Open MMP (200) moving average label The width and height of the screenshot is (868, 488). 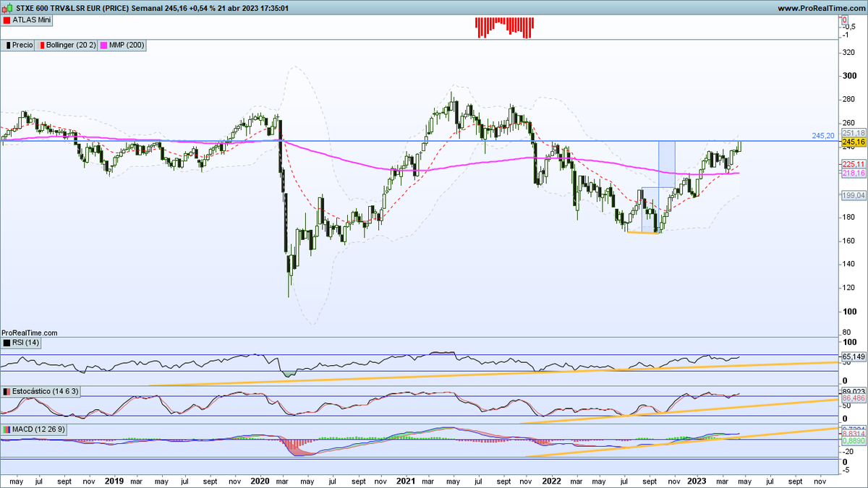click(127, 45)
